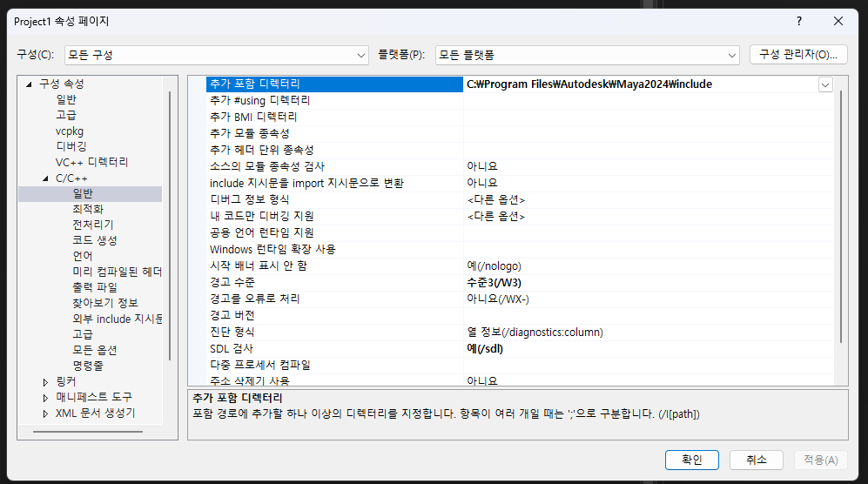Select the SDL 검사 property
Viewport: 868px width, 484px height.
(334, 349)
